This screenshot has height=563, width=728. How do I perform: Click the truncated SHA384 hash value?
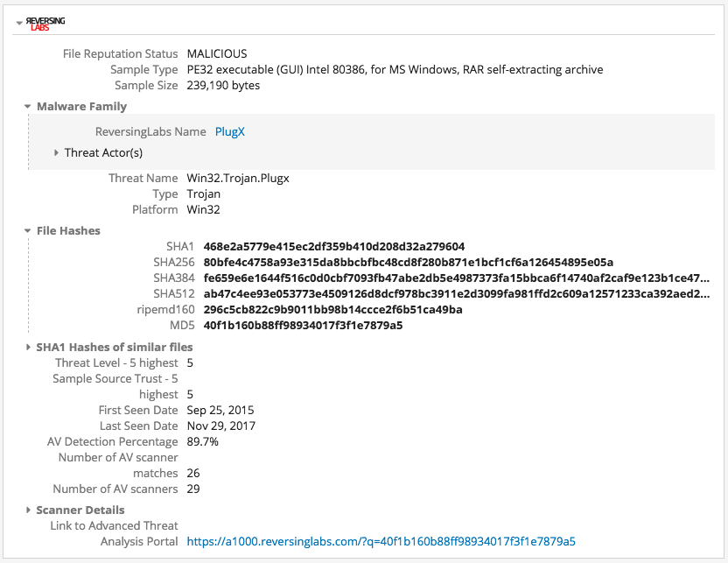(456, 278)
